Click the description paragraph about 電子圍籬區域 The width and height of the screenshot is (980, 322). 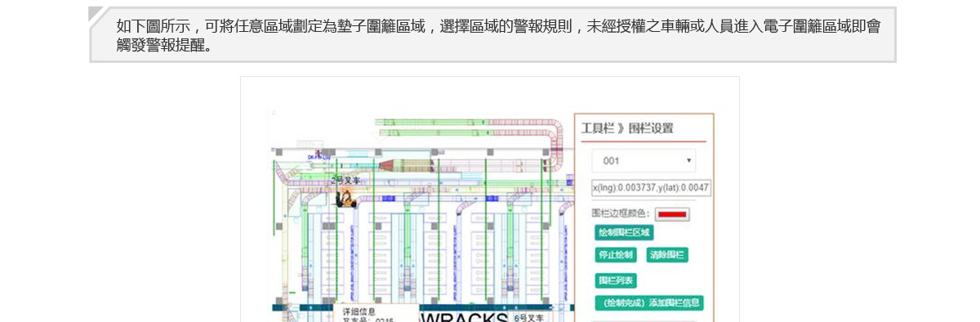(498, 34)
